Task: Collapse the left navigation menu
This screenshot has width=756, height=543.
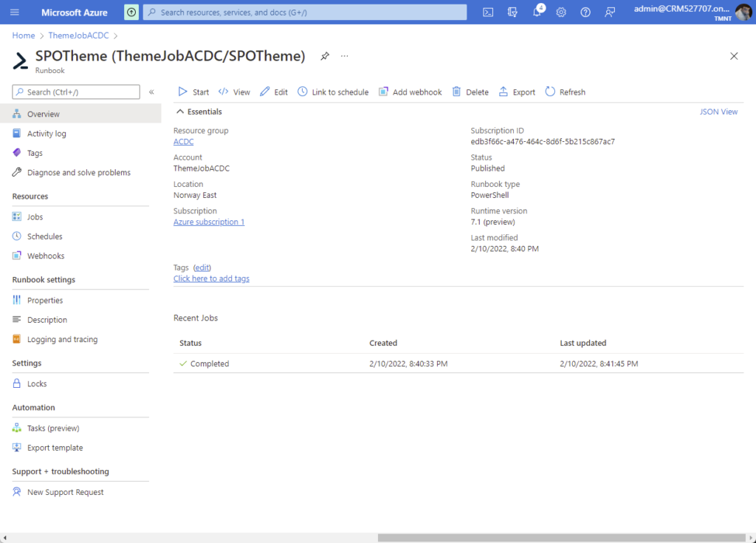Action: tap(151, 92)
